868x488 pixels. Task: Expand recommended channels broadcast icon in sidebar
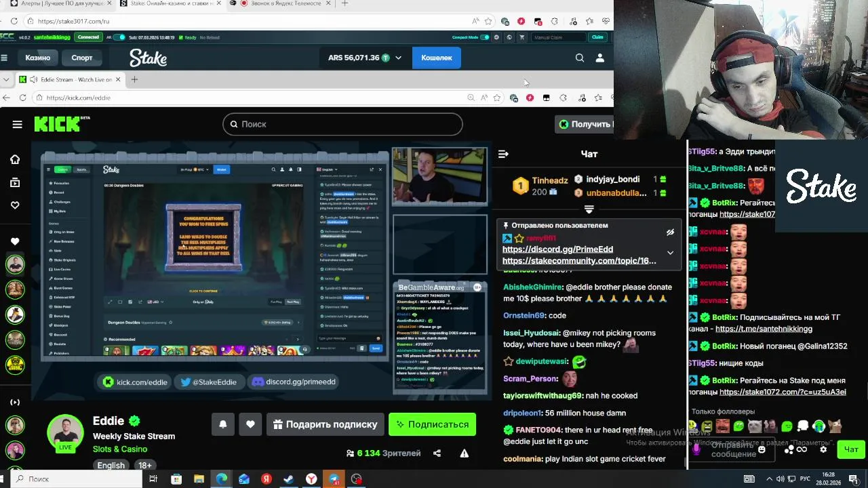point(15,403)
